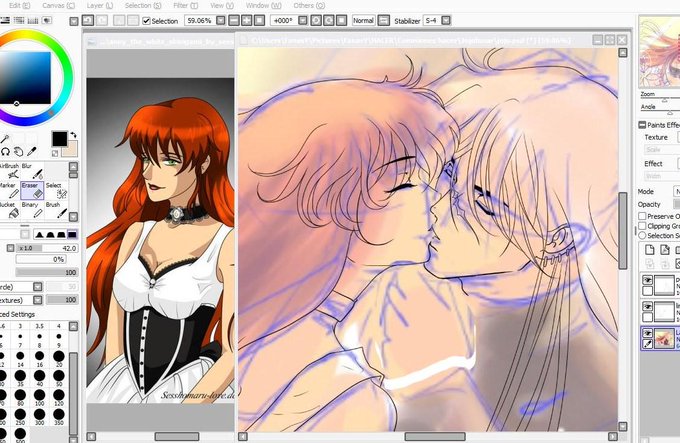Pick the Eyedropper color picker tool

pyautogui.click(x=31, y=151)
